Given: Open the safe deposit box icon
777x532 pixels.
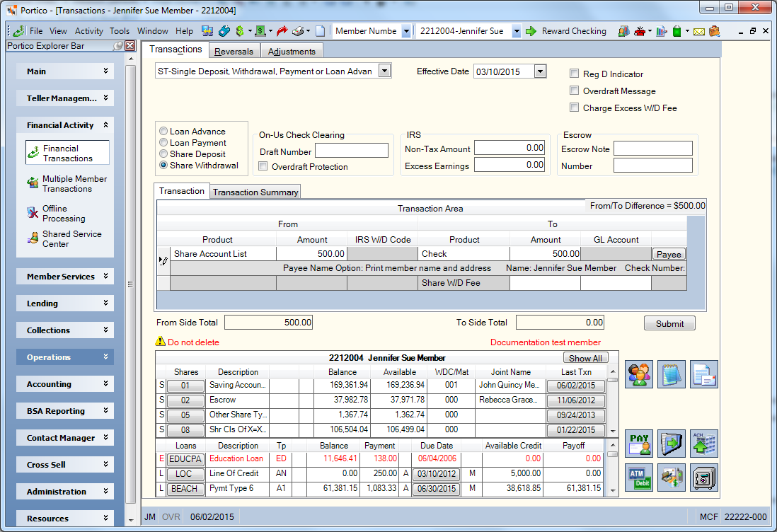Looking at the screenshot, I should [x=704, y=478].
